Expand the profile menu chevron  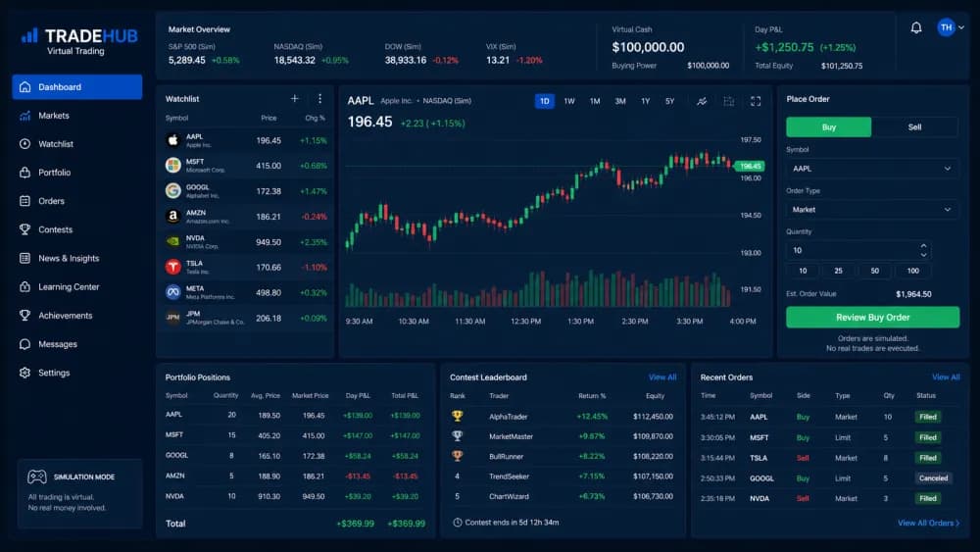coord(961,27)
